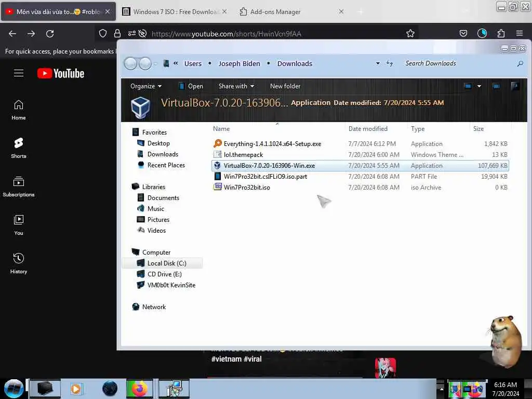The height and width of the screenshot is (399, 532).
Task: Click the Windows Start orb
Action: [14, 389]
